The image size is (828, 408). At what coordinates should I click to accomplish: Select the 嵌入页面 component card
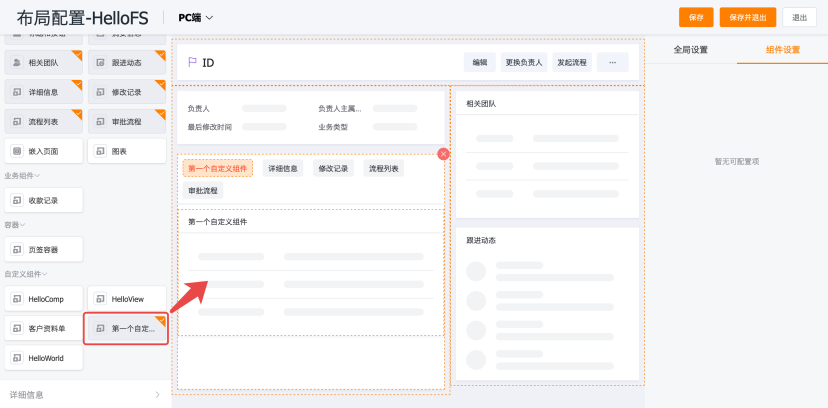click(x=44, y=151)
